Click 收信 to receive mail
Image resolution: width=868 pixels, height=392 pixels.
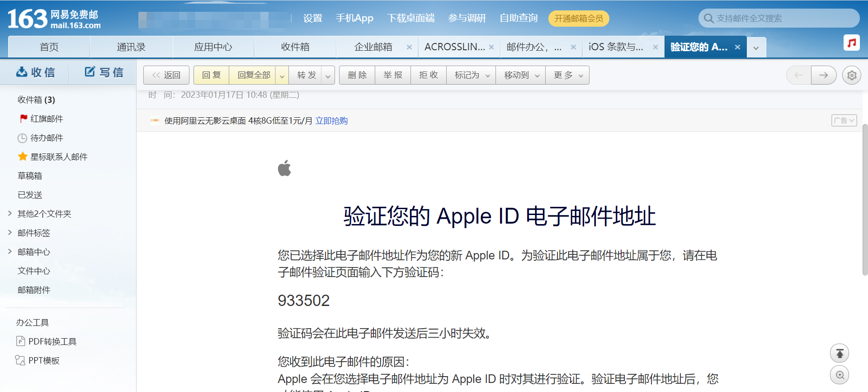click(35, 72)
